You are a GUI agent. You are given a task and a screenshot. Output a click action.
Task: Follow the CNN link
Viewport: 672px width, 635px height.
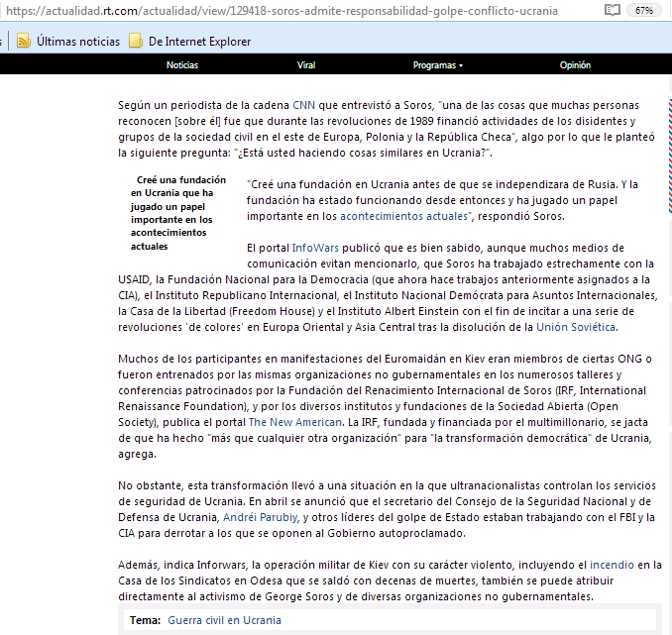tap(304, 105)
